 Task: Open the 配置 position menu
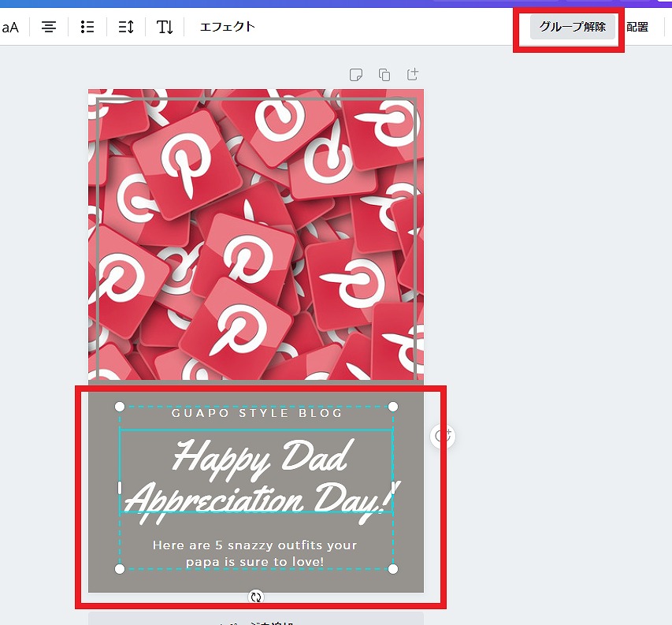637,27
